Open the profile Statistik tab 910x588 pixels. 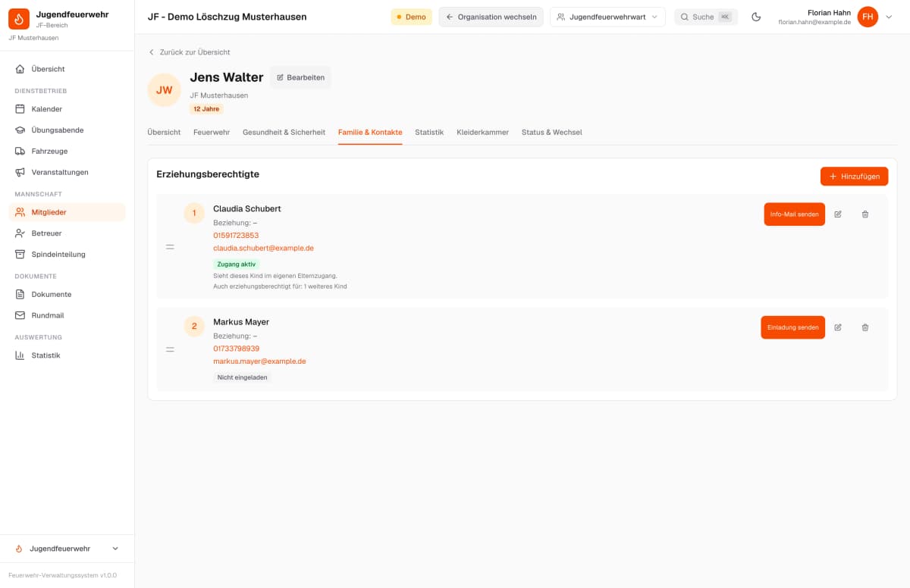(x=429, y=133)
